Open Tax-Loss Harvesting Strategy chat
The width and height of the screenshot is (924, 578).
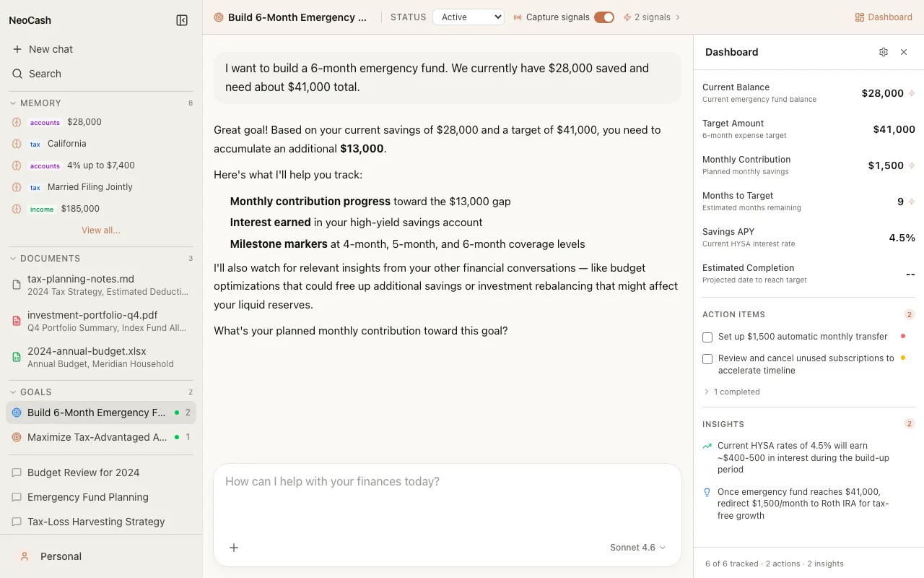pyautogui.click(x=101, y=522)
